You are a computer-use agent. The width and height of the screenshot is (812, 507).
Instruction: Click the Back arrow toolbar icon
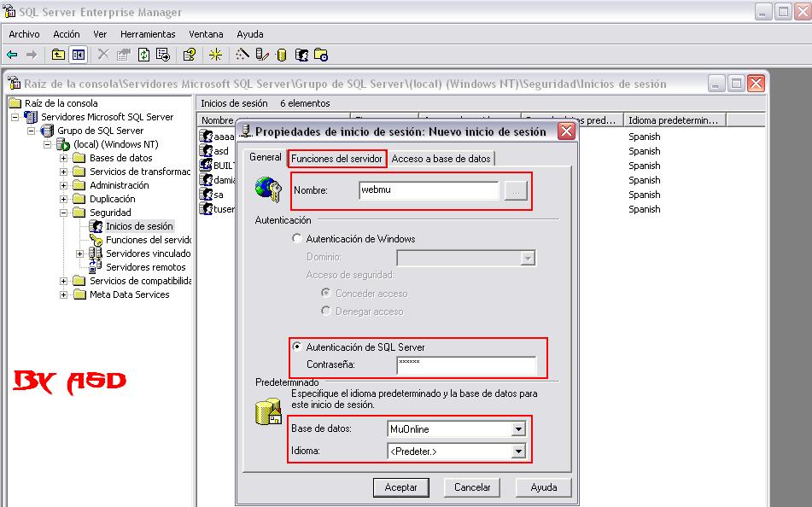pyautogui.click(x=12, y=55)
